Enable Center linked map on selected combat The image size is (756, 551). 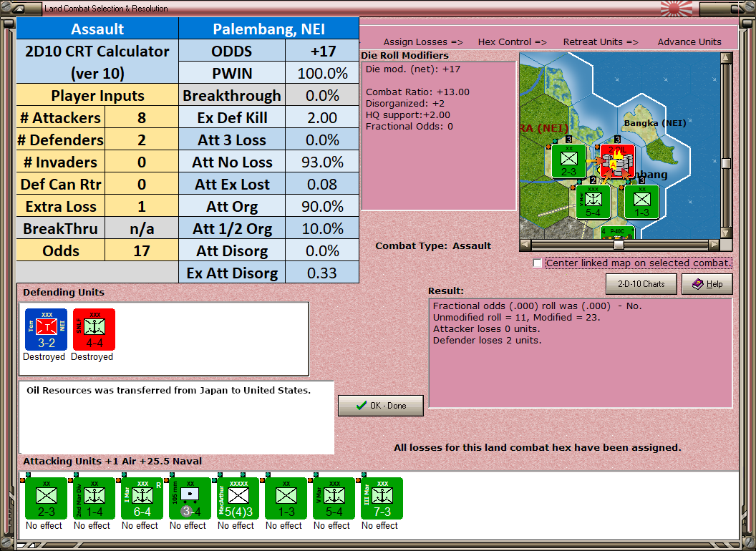tap(538, 263)
